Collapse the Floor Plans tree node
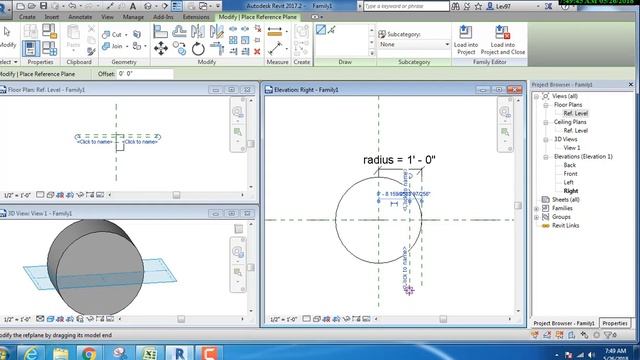Viewport: 640px width, 360px height. click(546, 105)
